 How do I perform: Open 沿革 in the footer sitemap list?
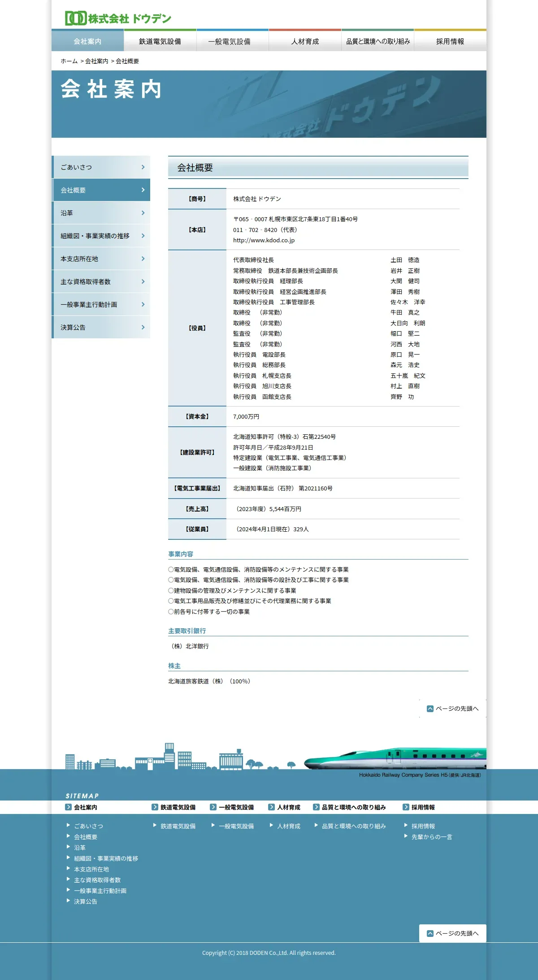(x=80, y=848)
